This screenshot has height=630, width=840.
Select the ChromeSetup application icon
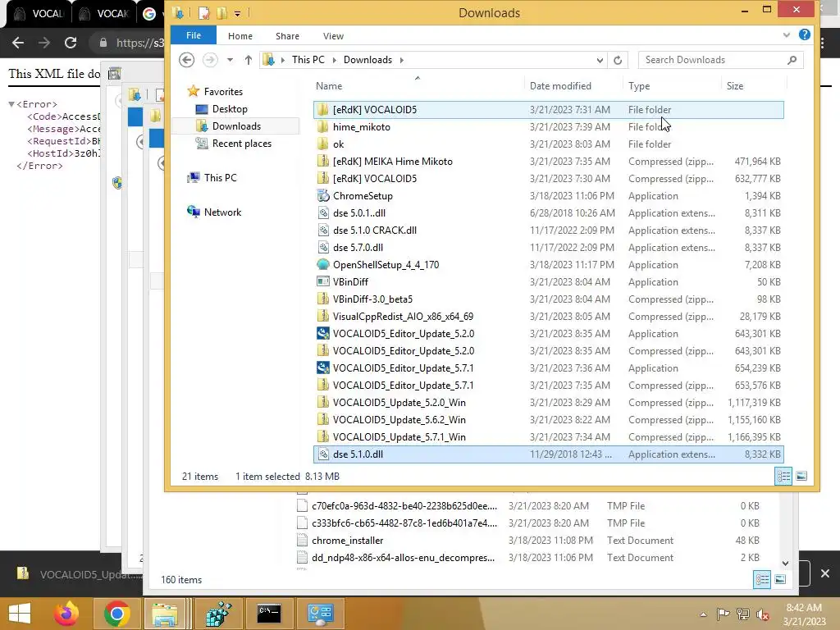point(322,195)
